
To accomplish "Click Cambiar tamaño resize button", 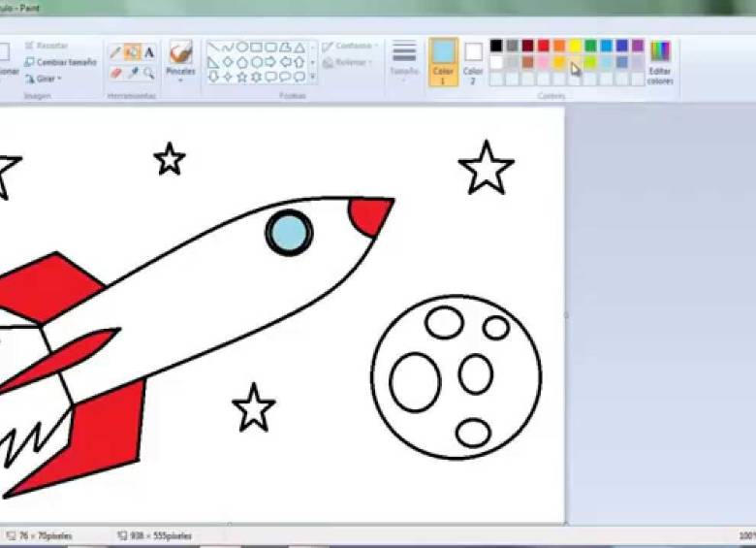I will click(60, 62).
